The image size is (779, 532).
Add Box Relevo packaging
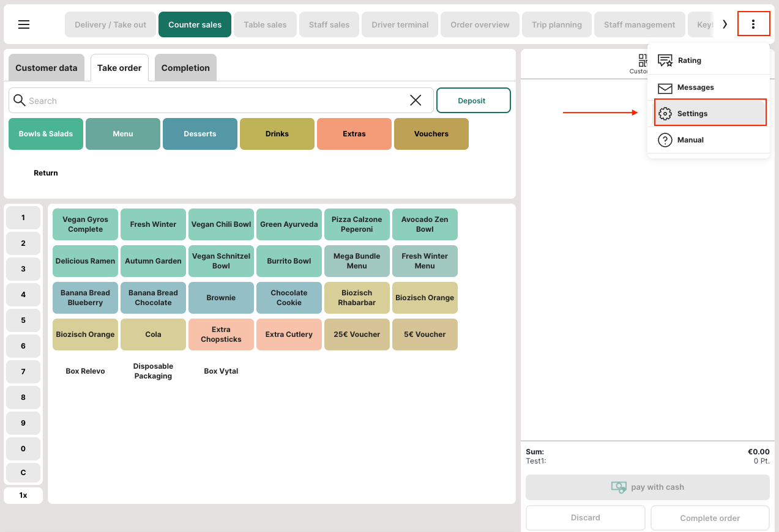[x=86, y=371]
